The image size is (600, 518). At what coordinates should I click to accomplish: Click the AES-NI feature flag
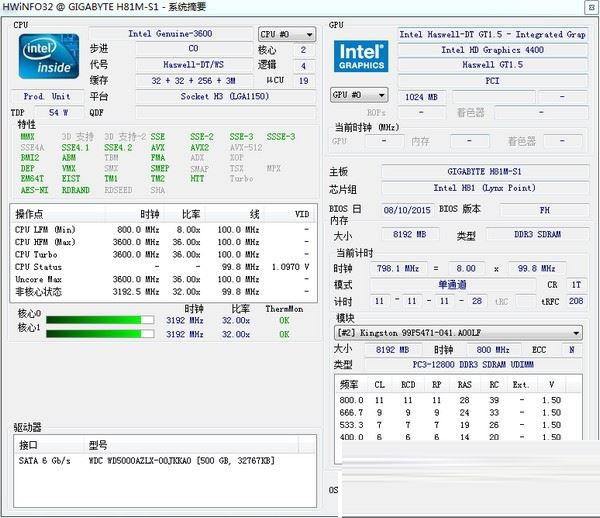34,190
